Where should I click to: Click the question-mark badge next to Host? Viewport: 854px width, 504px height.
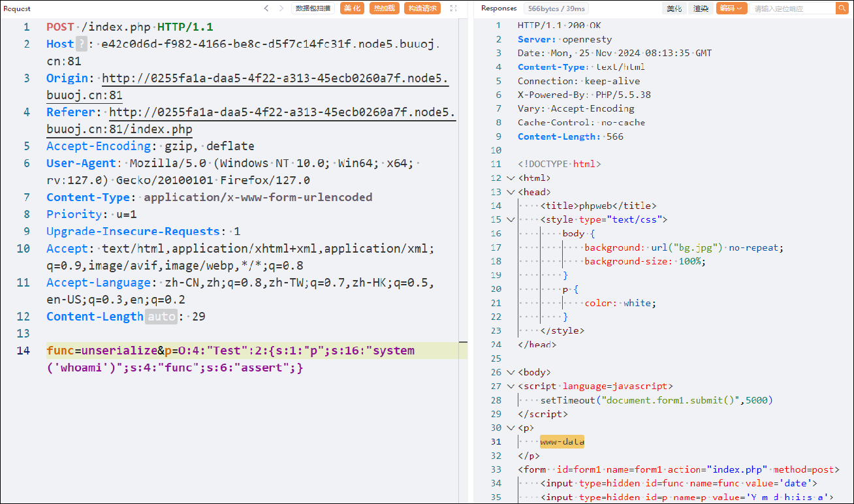click(x=81, y=44)
